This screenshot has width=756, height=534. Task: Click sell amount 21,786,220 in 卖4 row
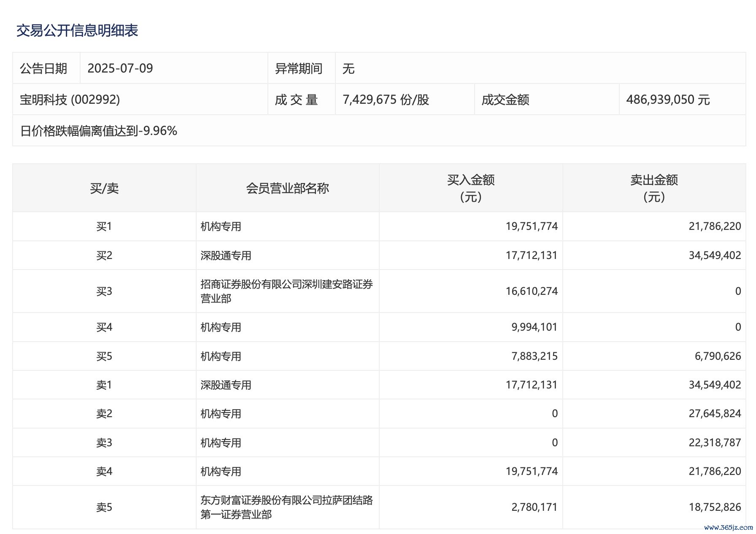715,472
